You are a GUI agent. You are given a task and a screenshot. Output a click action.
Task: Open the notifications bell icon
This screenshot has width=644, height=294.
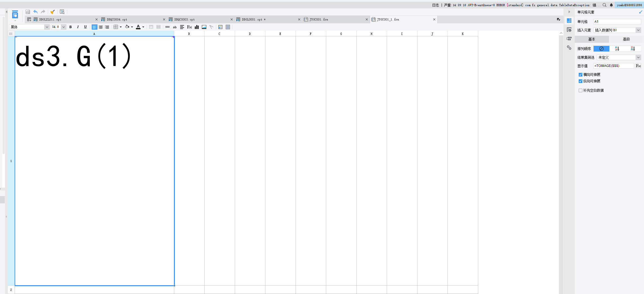(x=611, y=5)
